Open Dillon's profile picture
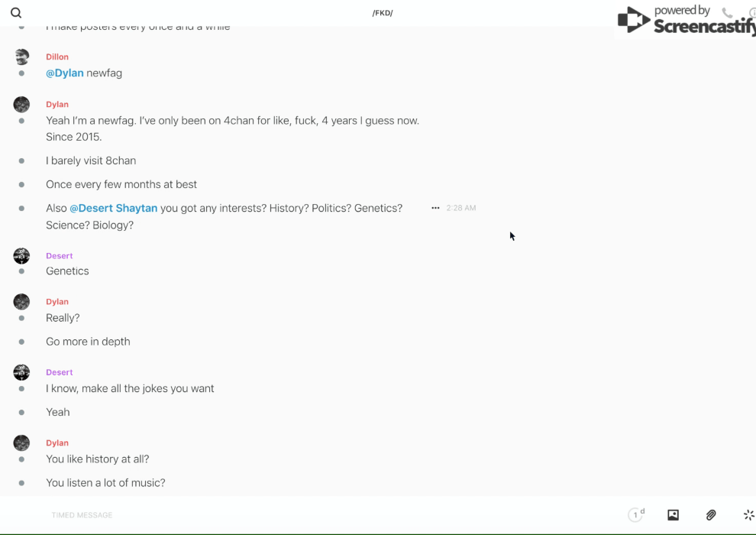Screen dimensions: 756x535 [21, 57]
